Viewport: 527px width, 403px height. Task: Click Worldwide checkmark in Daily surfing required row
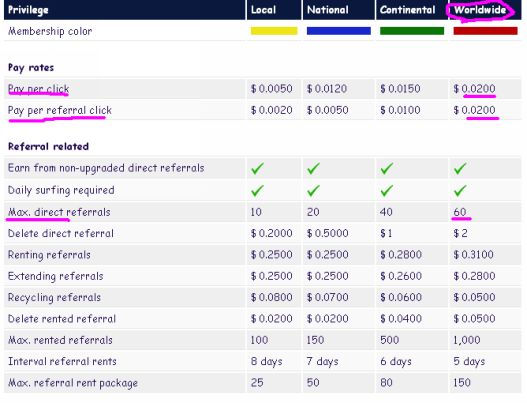click(460, 191)
